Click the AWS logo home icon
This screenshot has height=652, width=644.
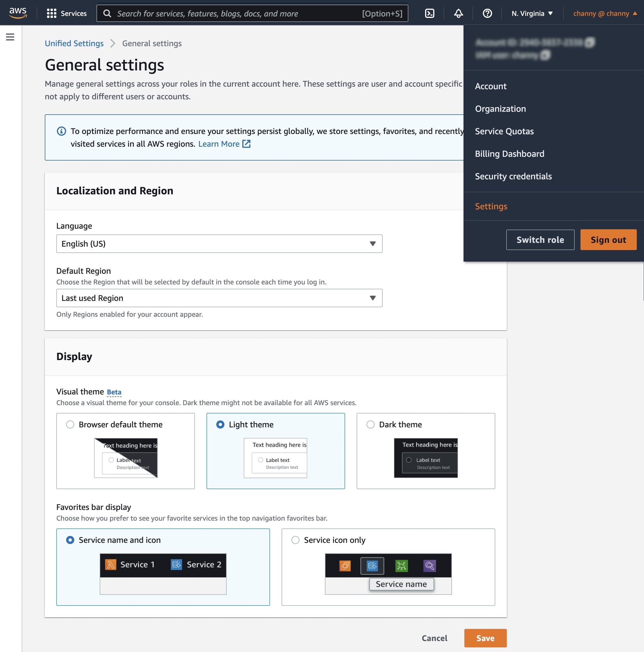point(17,12)
